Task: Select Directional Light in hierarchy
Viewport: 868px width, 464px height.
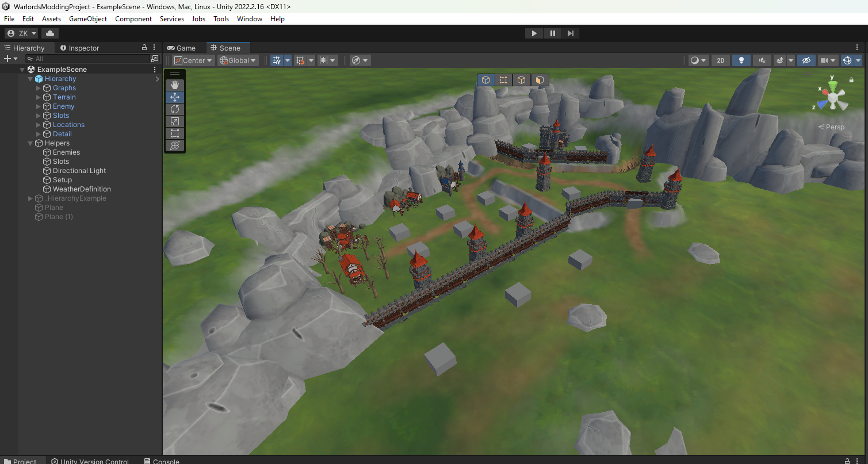Action: coord(79,171)
